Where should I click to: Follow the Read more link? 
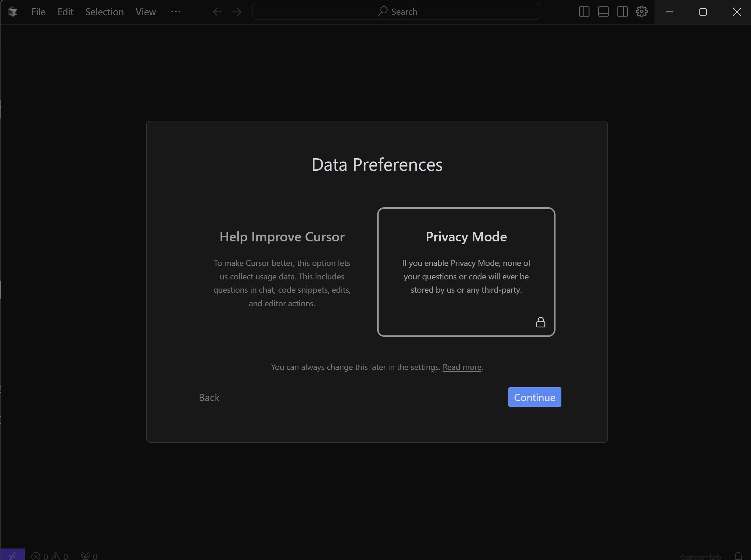pyautogui.click(x=462, y=367)
